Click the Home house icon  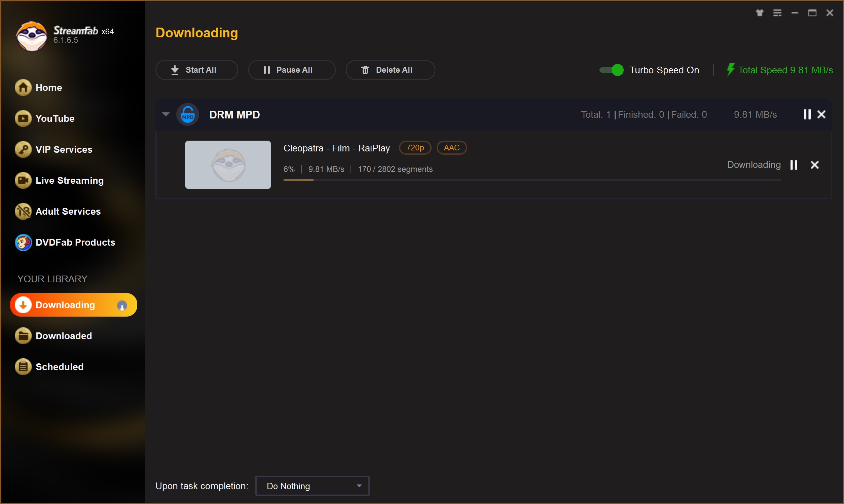tap(23, 87)
